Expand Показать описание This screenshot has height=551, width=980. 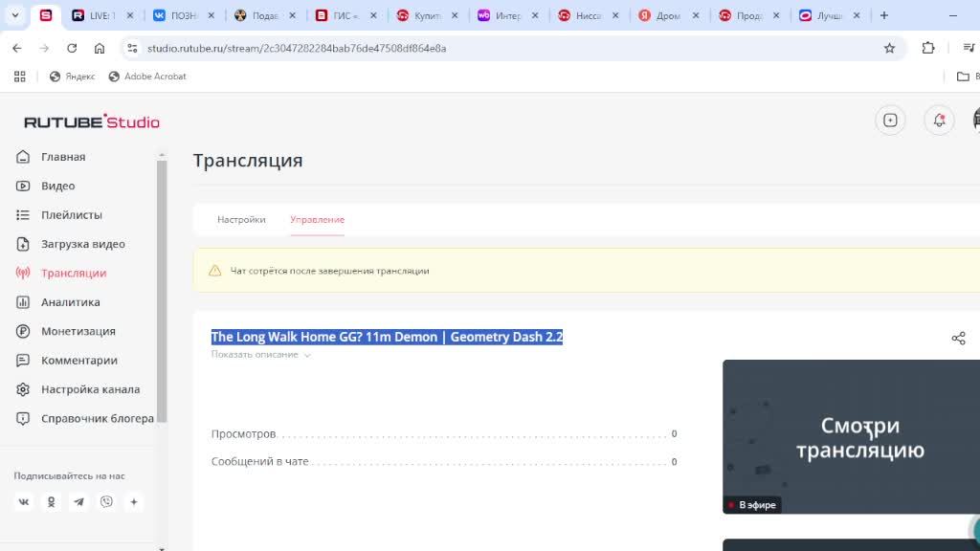tap(260, 354)
